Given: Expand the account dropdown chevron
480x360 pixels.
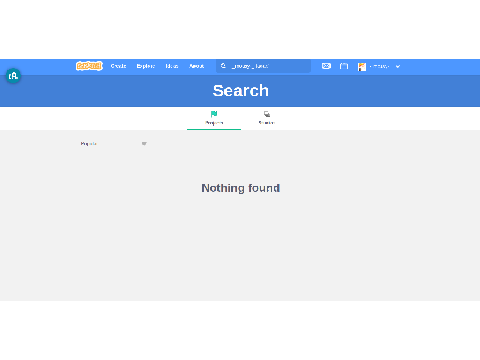Looking at the screenshot, I should pos(398,66).
